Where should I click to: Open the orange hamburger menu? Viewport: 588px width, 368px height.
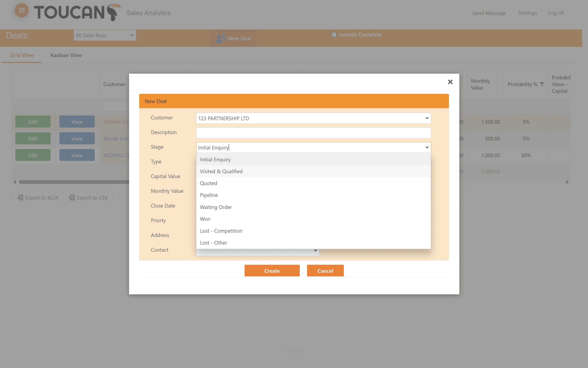click(22, 10)
